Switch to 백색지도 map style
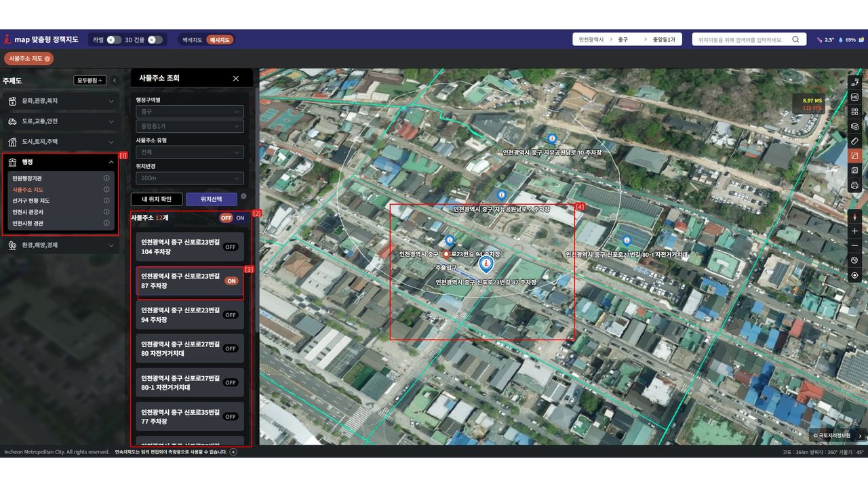868x488 pixels. point(192,40)
